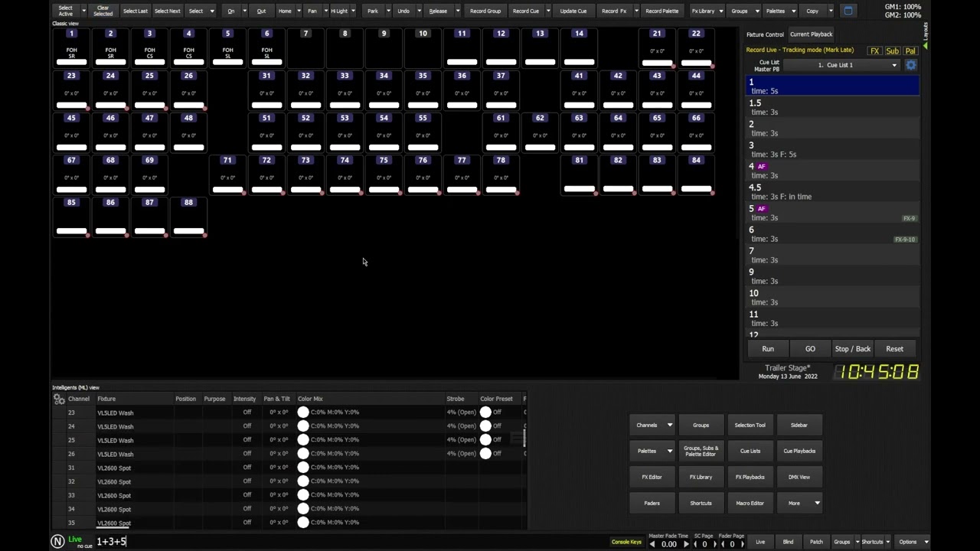Switch to the Fixture Control tab
The image size is (980, 551).
point(765,34)
